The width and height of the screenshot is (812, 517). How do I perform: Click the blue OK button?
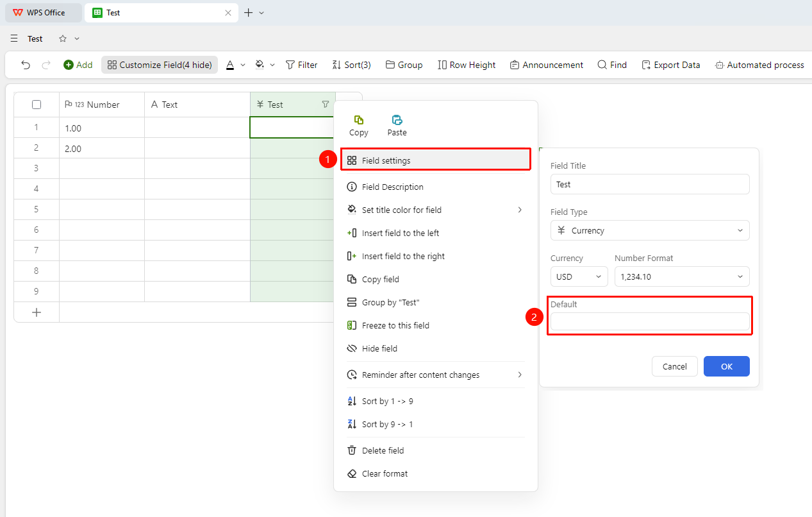click(727, 366)
